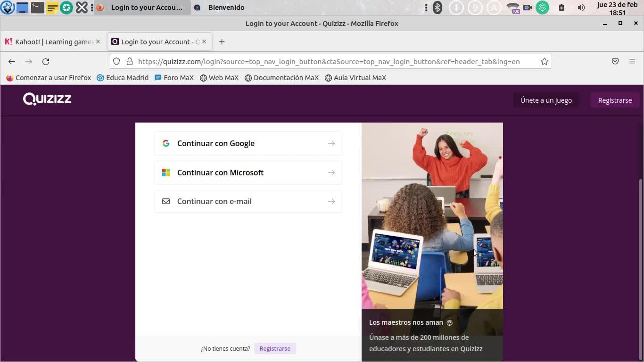Open the yellow notes panel icon
Screen dimensions: 644x362
52,8
